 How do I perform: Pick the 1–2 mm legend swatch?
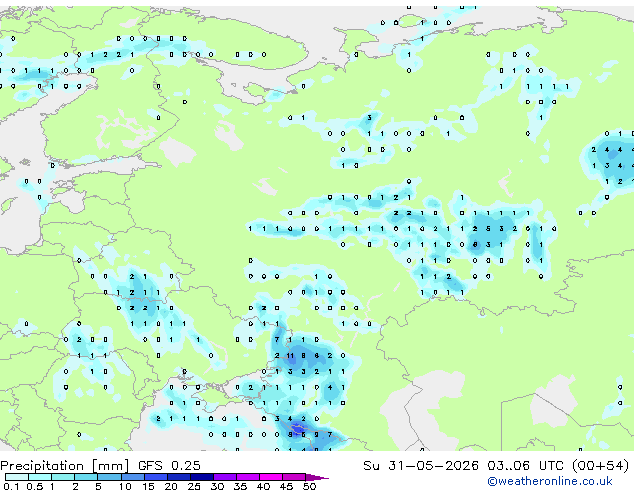63,477
